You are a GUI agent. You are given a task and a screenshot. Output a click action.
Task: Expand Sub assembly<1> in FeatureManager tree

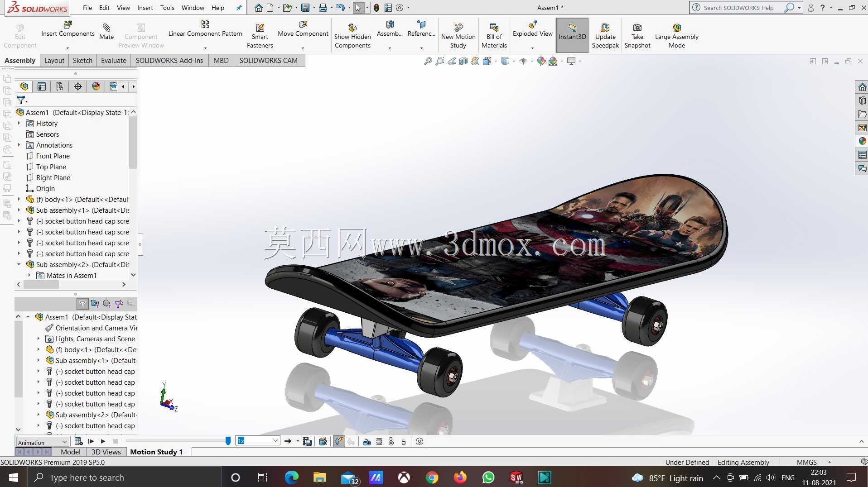tap(19, 210)
